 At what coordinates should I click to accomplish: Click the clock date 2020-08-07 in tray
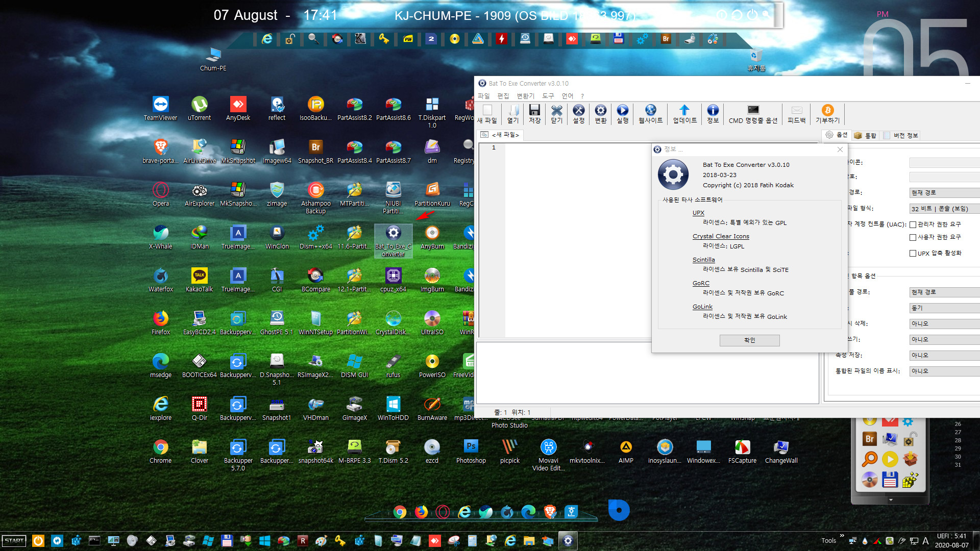(951, 545)
